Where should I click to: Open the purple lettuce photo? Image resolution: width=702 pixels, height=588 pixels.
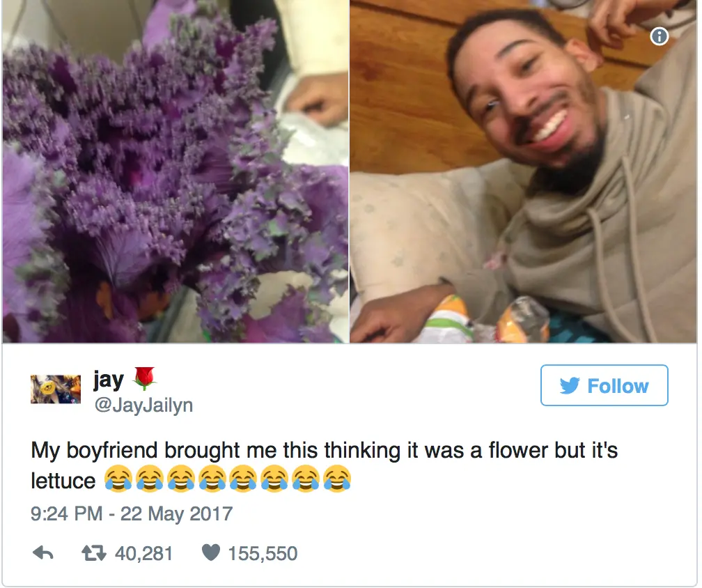click(175, 171)
